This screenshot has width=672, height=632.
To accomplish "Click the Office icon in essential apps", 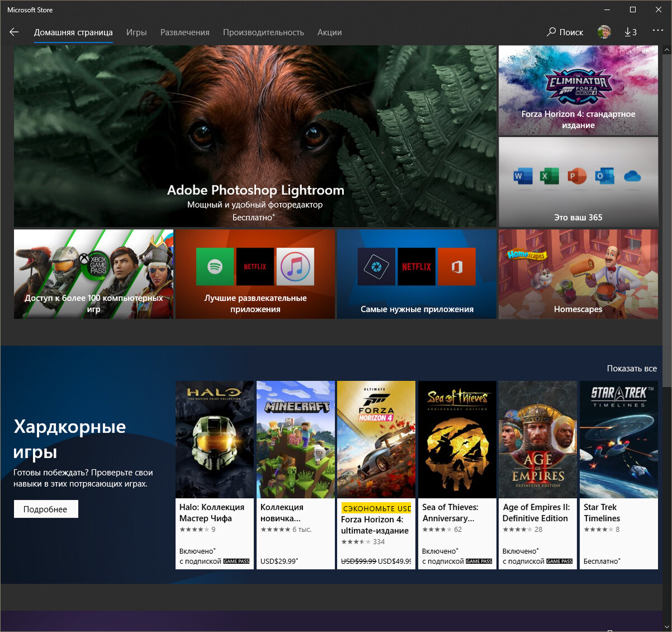I will [x=457, y=267].
